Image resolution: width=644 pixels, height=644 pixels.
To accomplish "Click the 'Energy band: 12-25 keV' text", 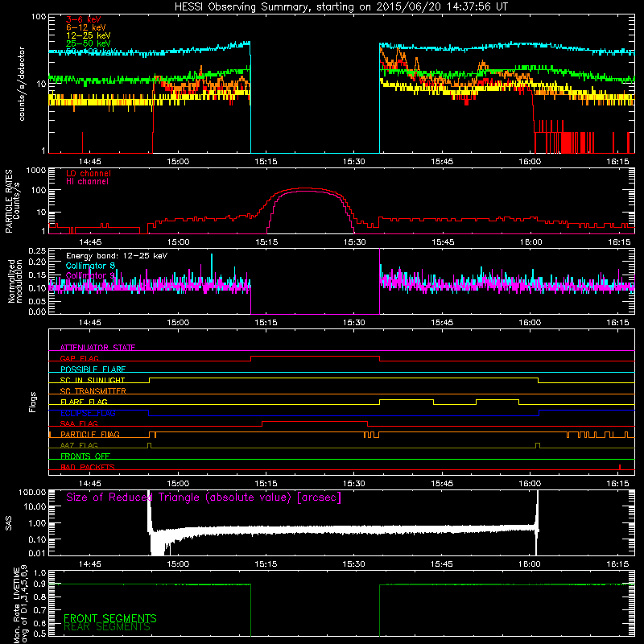I will (117, 256).
